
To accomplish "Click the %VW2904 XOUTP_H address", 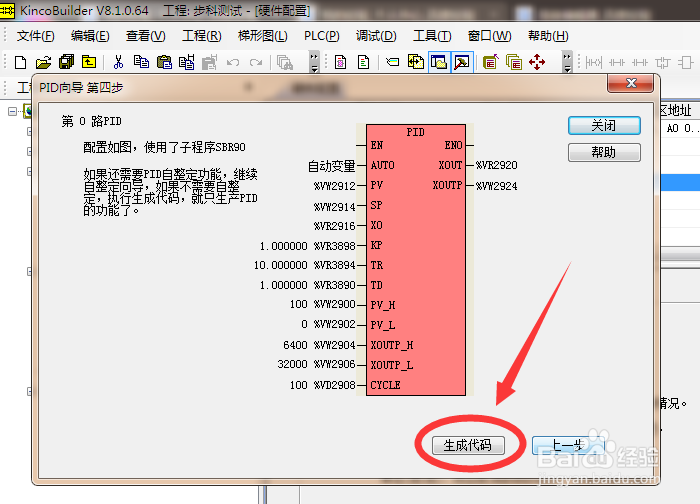I will tap(335, 345).
